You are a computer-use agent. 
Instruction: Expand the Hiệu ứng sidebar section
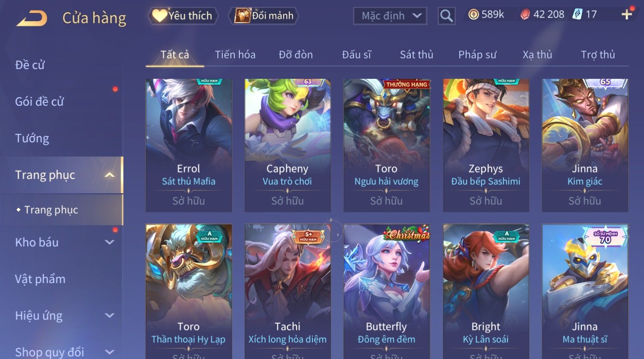110,316
